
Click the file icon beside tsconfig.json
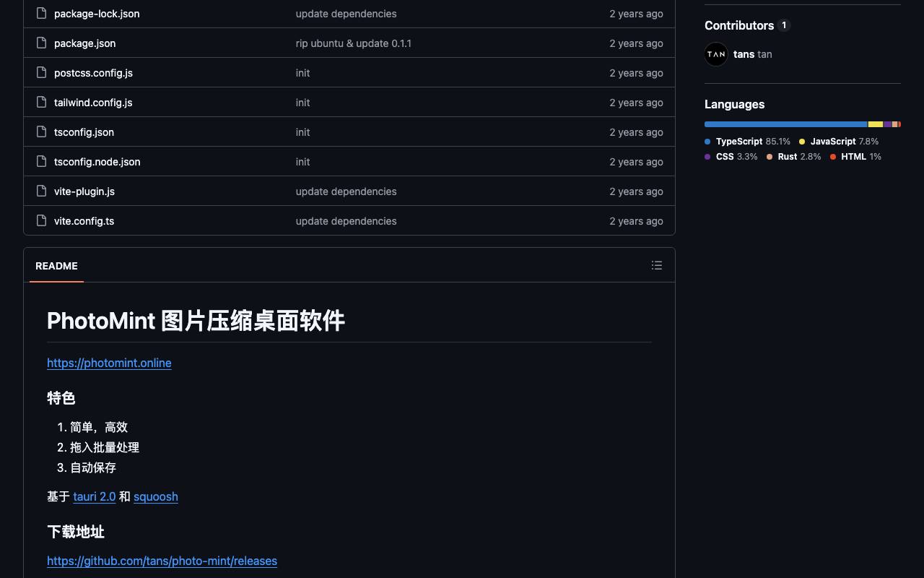(41, 131)
